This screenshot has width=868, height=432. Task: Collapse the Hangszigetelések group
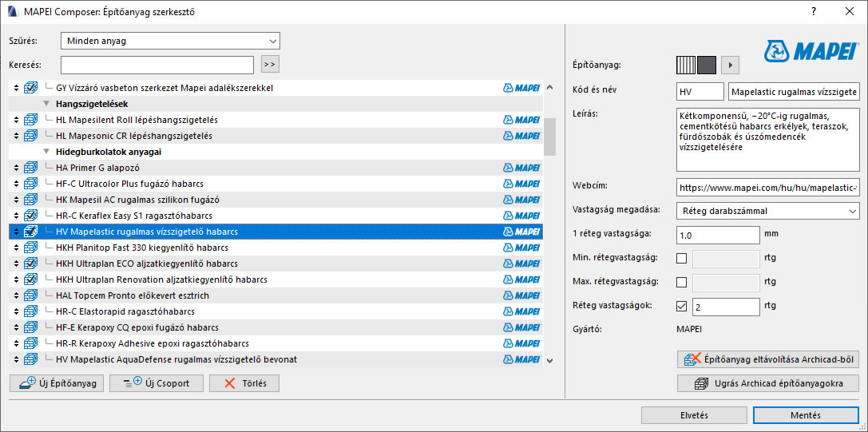(x=46, y=104)
